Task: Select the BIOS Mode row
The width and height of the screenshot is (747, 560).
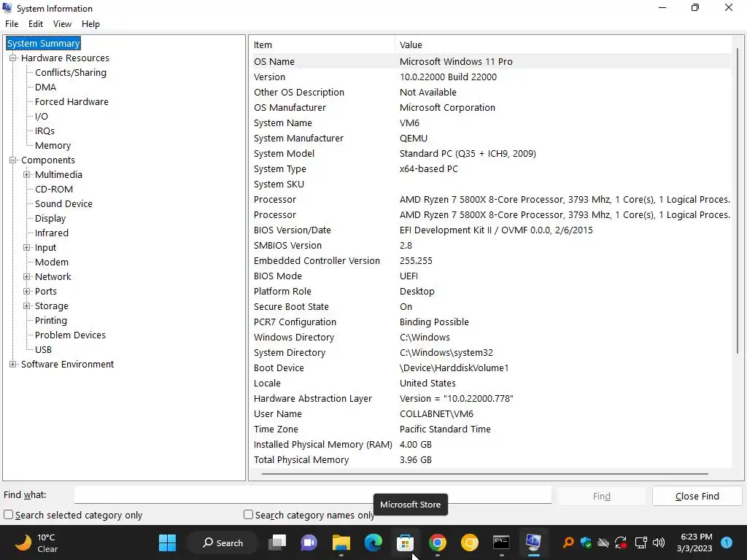Action: pos(491,276)
